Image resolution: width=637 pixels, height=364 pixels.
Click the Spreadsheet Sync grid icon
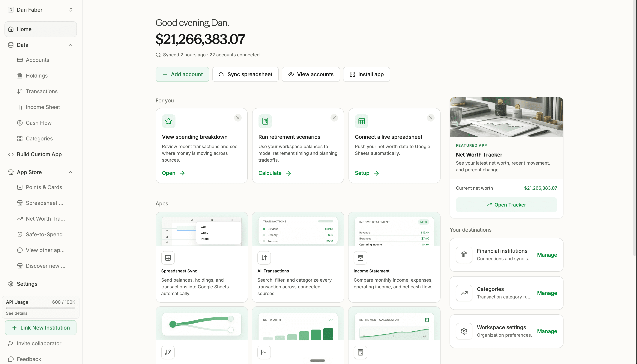[x=168, y=258]
